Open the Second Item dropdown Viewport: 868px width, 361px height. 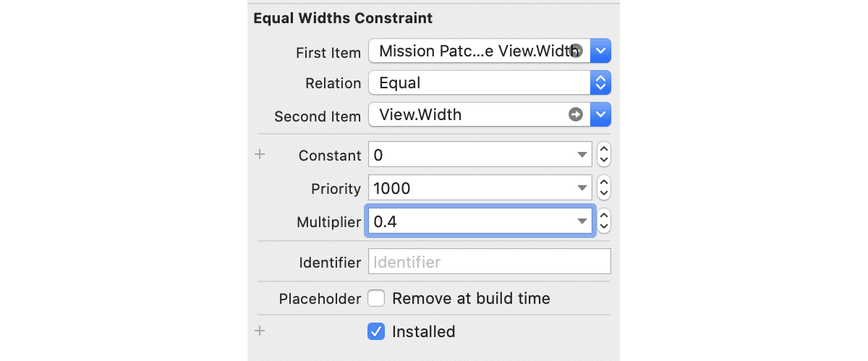[x=601, y=114]
